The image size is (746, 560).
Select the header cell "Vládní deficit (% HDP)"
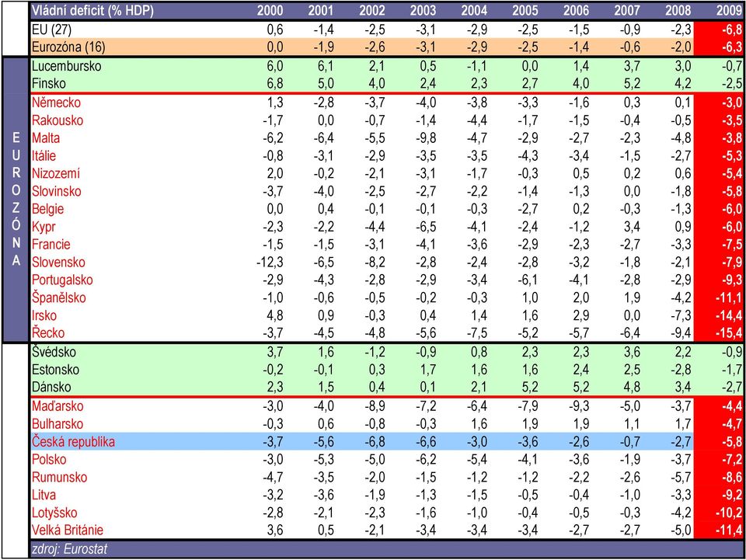92,10
